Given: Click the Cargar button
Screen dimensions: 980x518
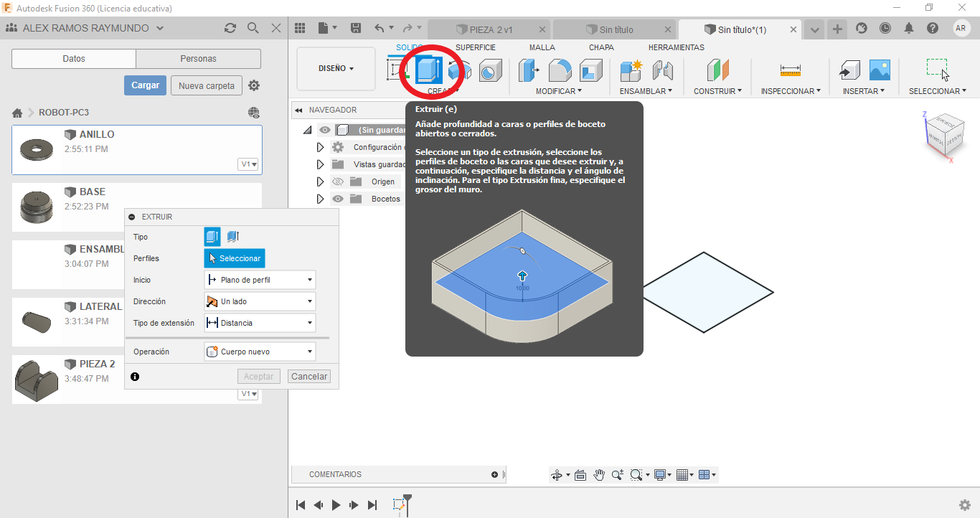Looking at the screenshot, I should pos(145,85).
